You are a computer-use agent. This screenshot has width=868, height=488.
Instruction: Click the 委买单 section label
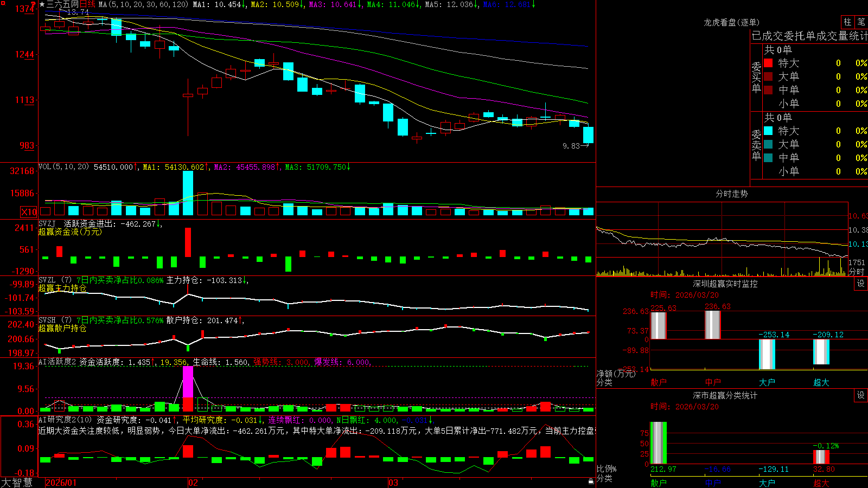point(756,78)
